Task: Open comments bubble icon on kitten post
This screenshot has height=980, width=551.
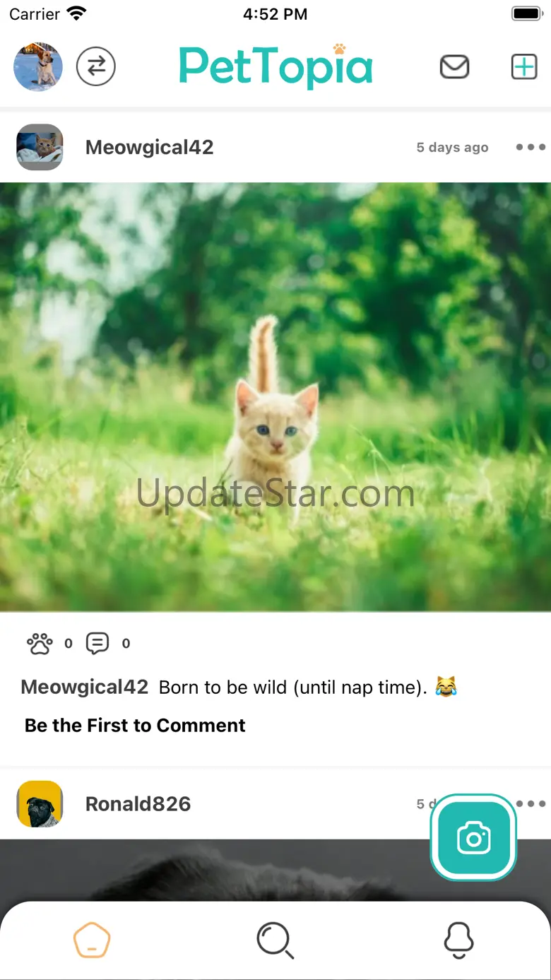Action: coord(97,643)
